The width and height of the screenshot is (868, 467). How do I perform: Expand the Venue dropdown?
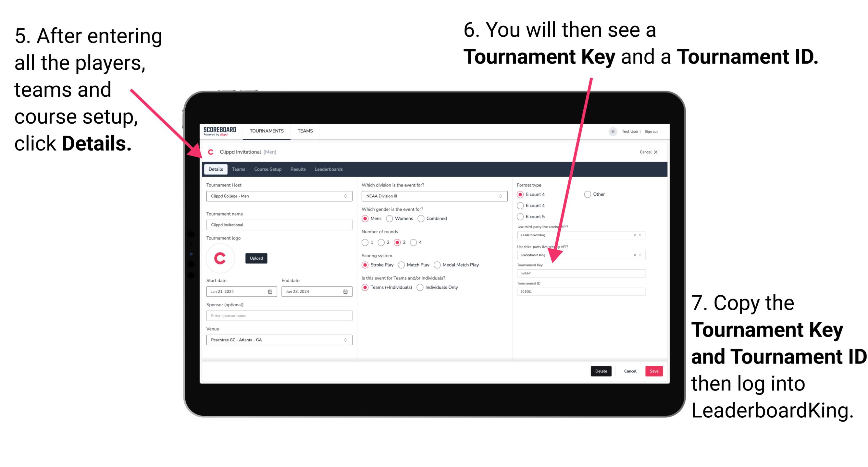click(345, 340)
